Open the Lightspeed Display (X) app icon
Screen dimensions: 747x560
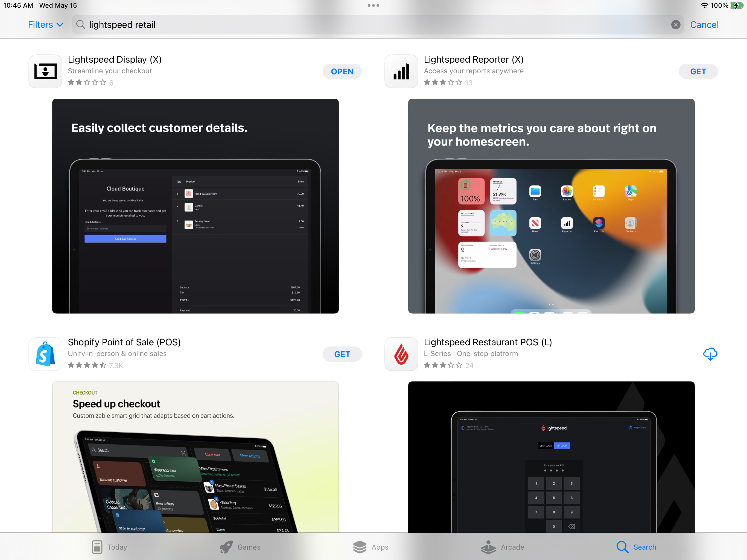click(45, 71)
